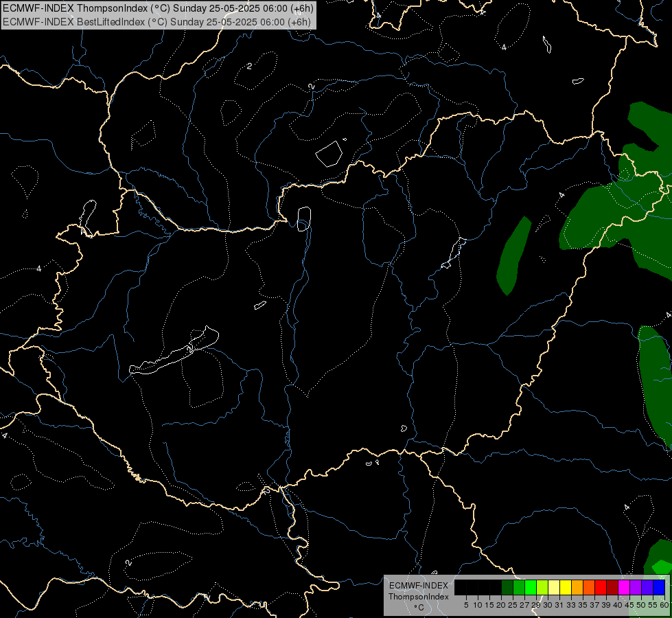Click the legend tick label '37'
Screen dimensions: 672x618
click(594, 605)
